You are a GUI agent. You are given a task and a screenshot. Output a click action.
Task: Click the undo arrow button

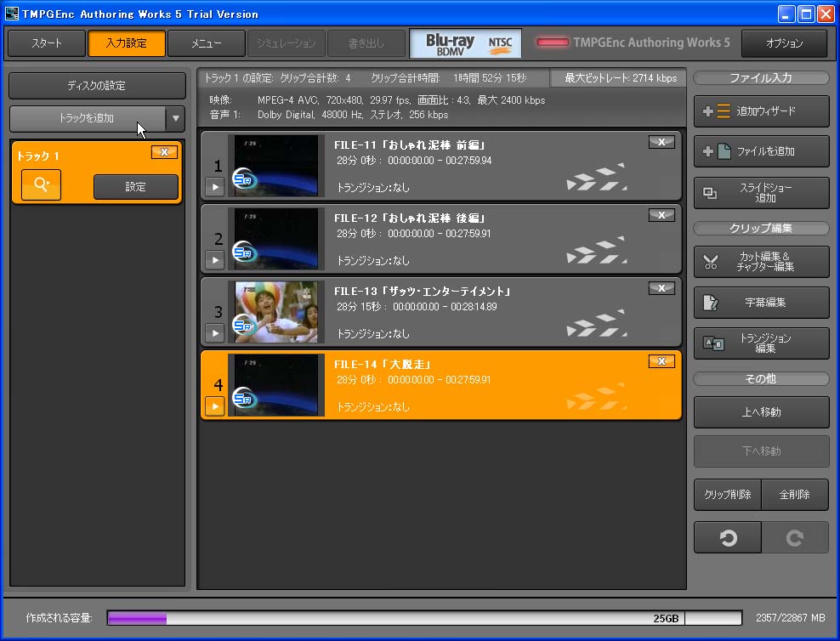point(728,538)
